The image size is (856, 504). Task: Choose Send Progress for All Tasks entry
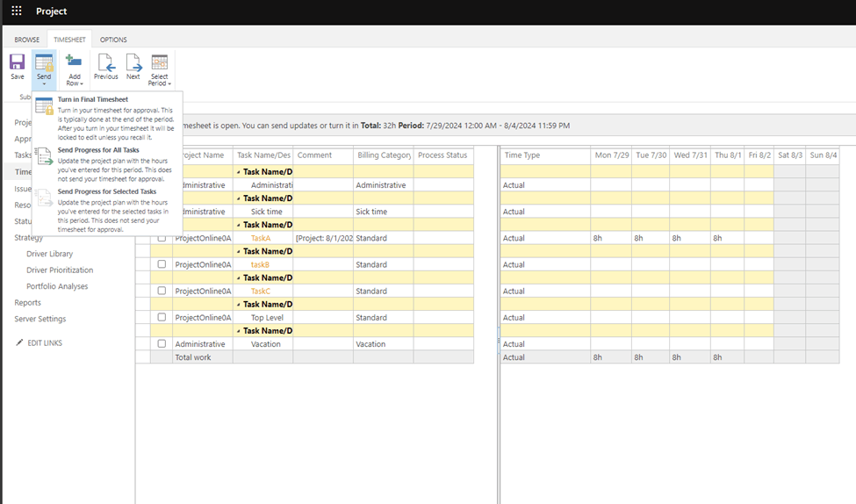pos(107,164)
